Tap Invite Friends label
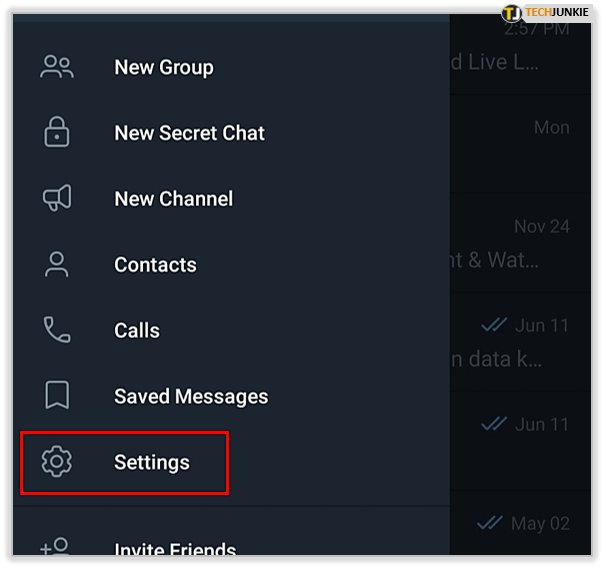Image resolution: width=604 pixels, height=568 pixels. [175, 551]
